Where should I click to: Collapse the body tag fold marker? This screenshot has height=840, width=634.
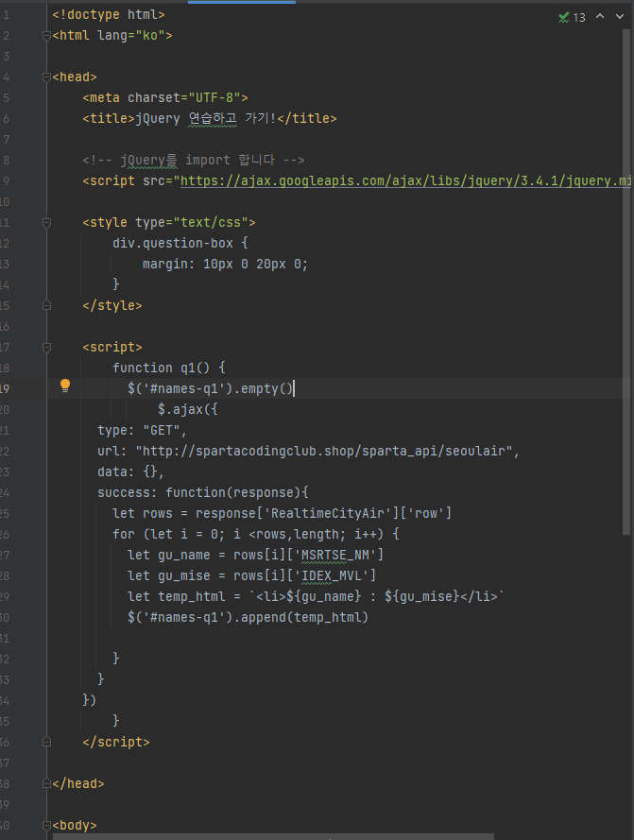(x=46, y=826)
